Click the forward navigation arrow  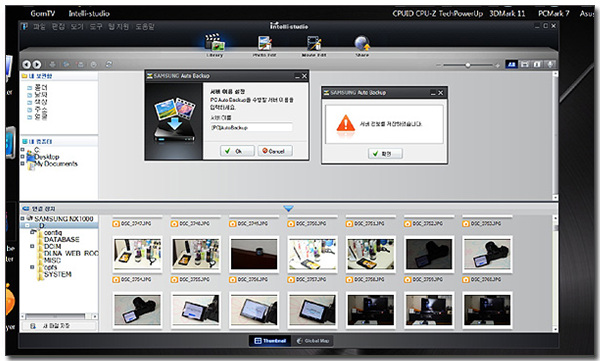(36, 64)
